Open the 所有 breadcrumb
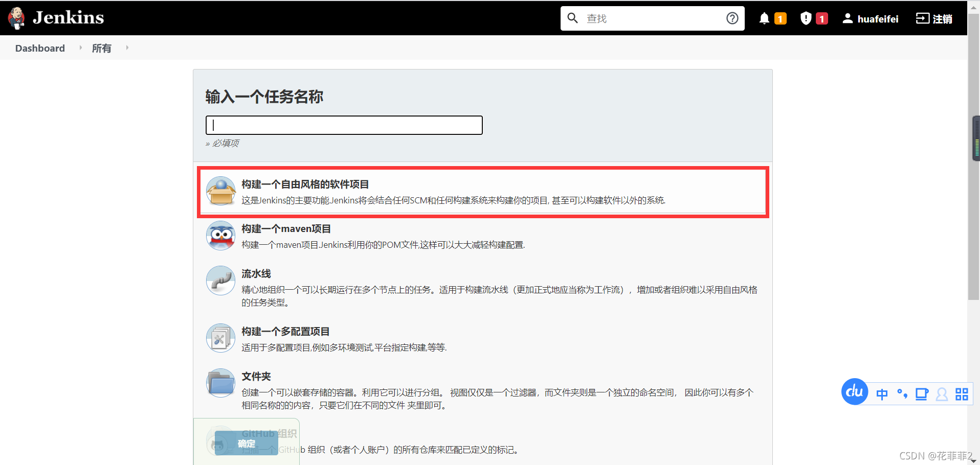 click(x=101, y=48)
